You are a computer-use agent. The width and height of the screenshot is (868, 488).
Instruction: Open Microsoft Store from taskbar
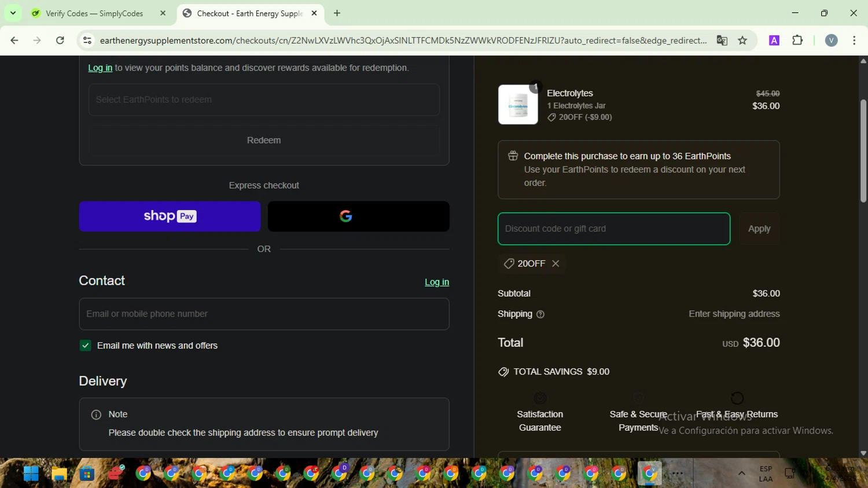click(87, 474)
